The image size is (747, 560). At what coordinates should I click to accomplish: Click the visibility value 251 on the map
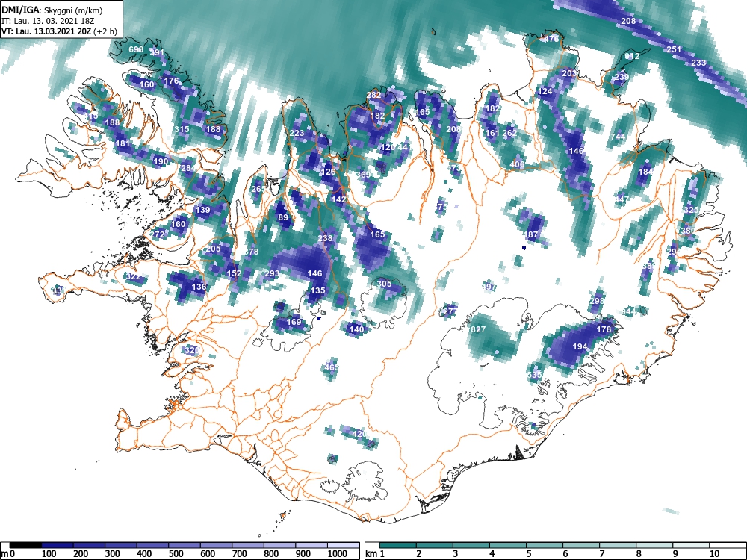(x=674, y=49)
